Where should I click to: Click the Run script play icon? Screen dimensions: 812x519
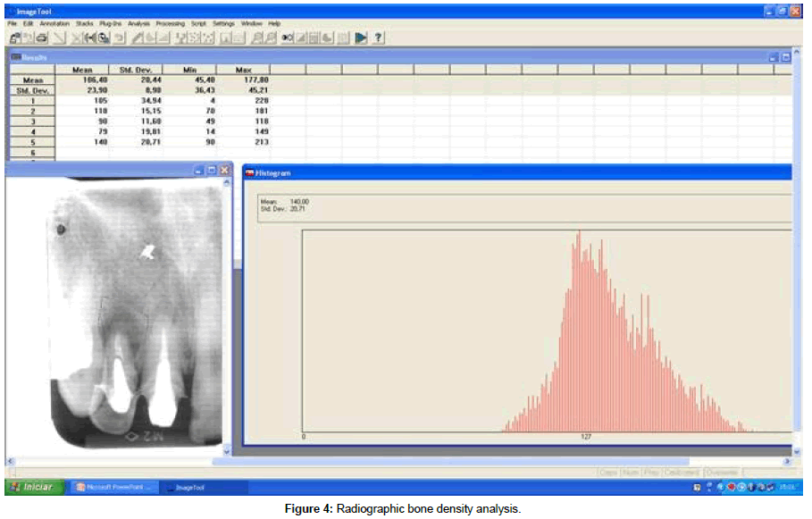(x=361, y=38)
